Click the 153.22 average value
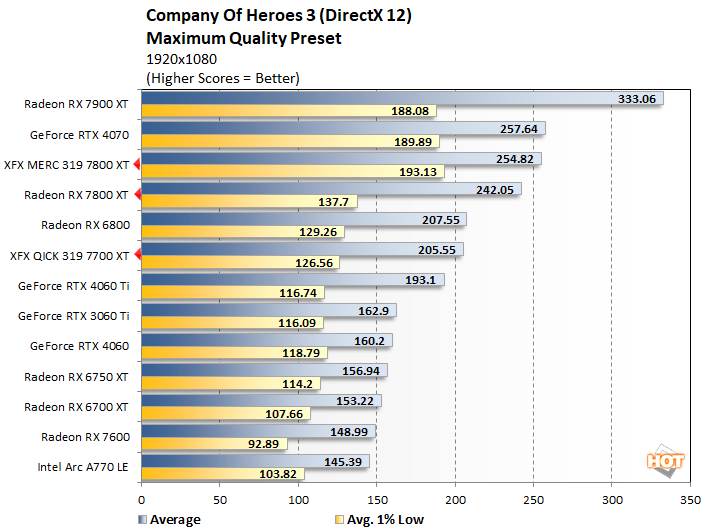The image size is (708, 528). 355,401
